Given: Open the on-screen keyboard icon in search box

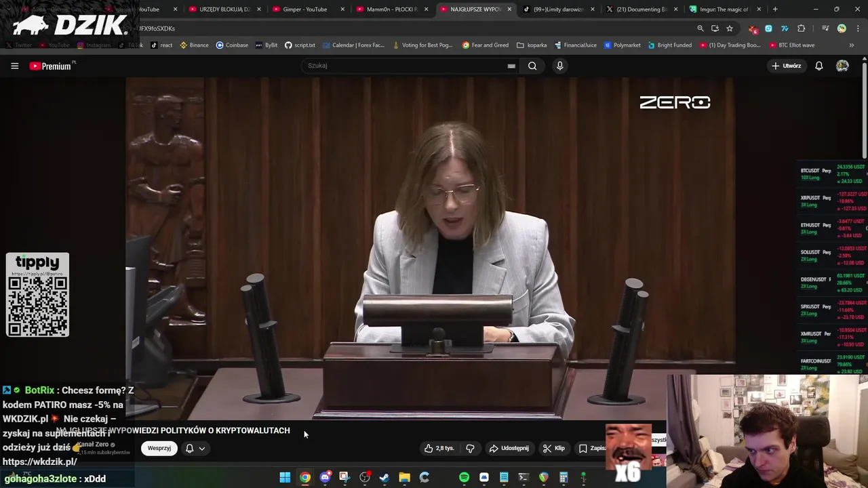Looking at the screenshot, I should 511,66.
